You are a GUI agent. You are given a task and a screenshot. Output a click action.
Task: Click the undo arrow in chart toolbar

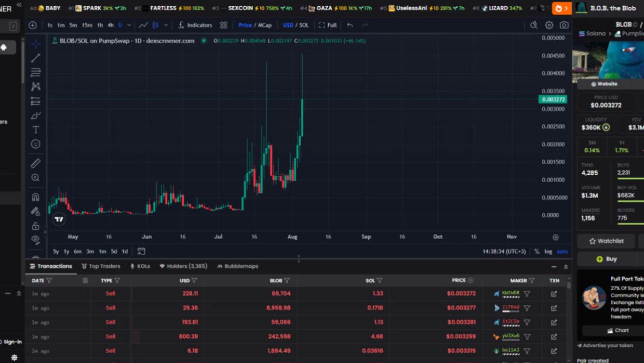[350, 25]
